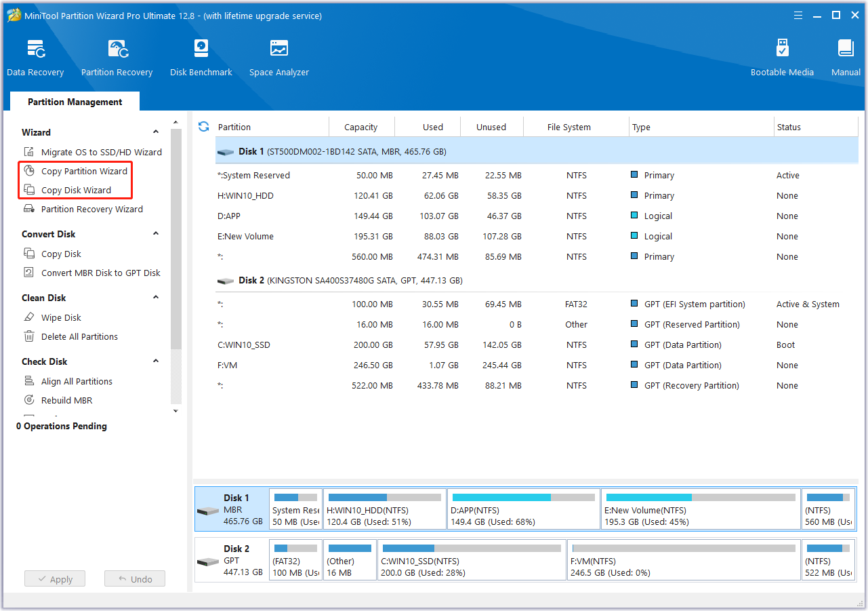Screen dimensions: 868x611
Task: Click Convert MBR Disk to GPT Disk icon
Action: click(x=29, y=273)
